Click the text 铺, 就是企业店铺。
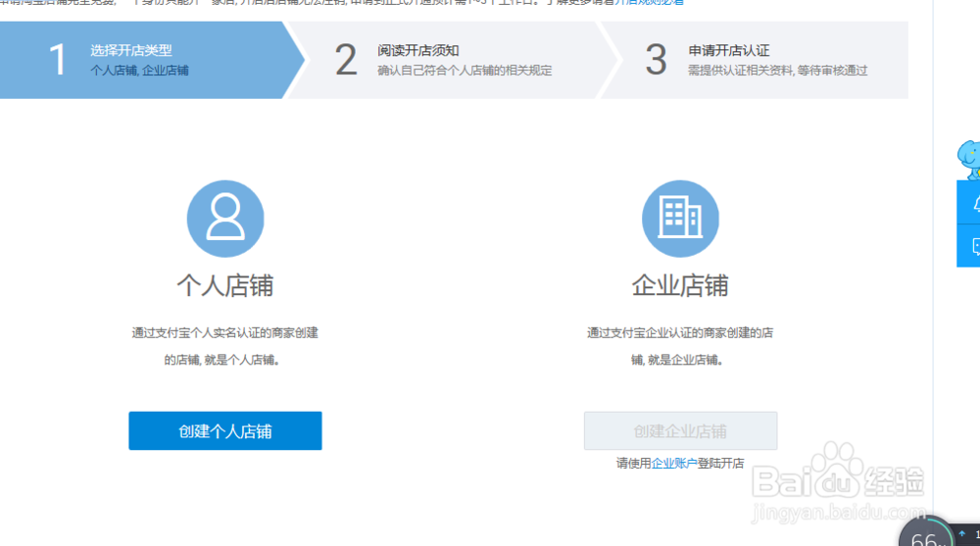 [x=677, y=361]
